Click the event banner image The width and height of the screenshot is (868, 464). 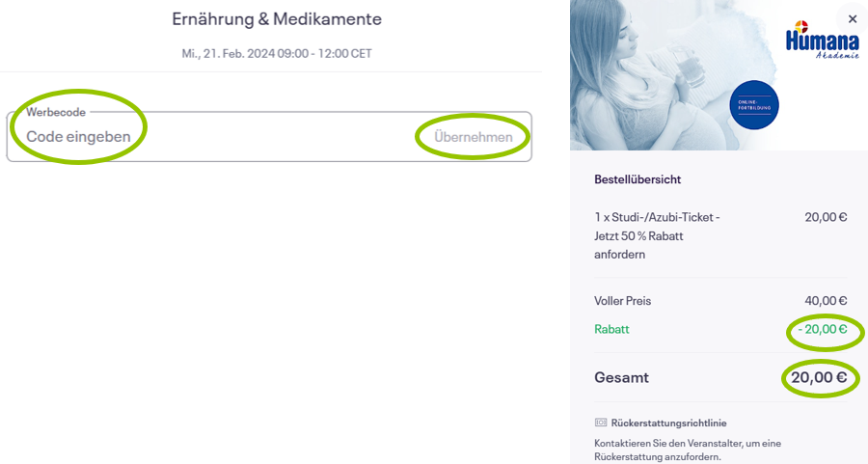pyautogui.click(x=719, y=74)
